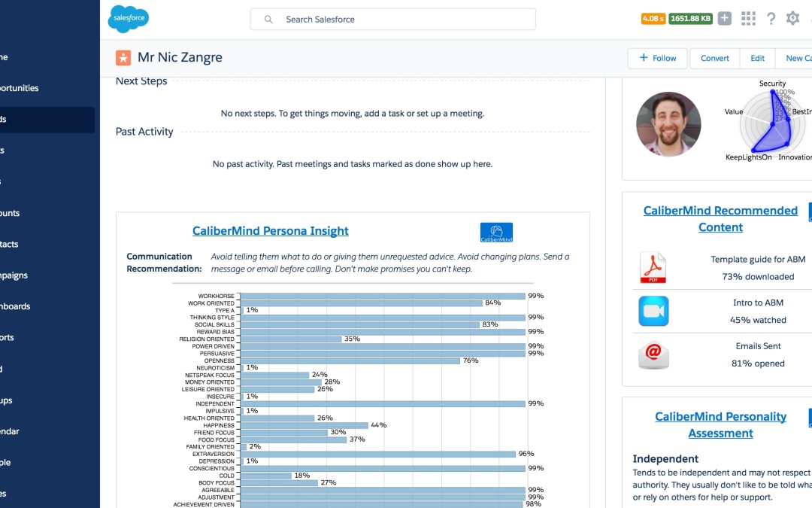812x508 pixels.
Task: Click the Independent heading
Action: click(665, 459)
